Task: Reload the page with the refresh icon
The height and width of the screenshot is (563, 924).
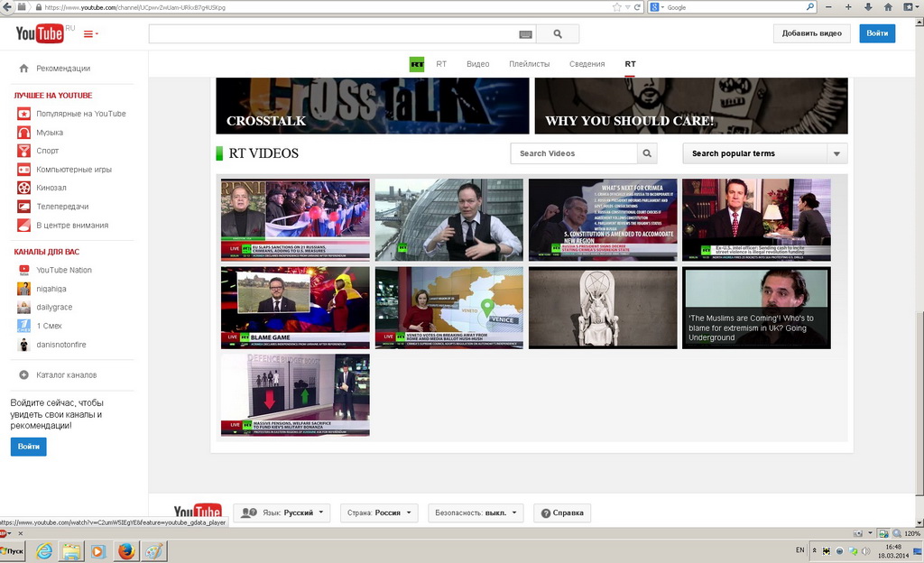Action: [637, 7]
